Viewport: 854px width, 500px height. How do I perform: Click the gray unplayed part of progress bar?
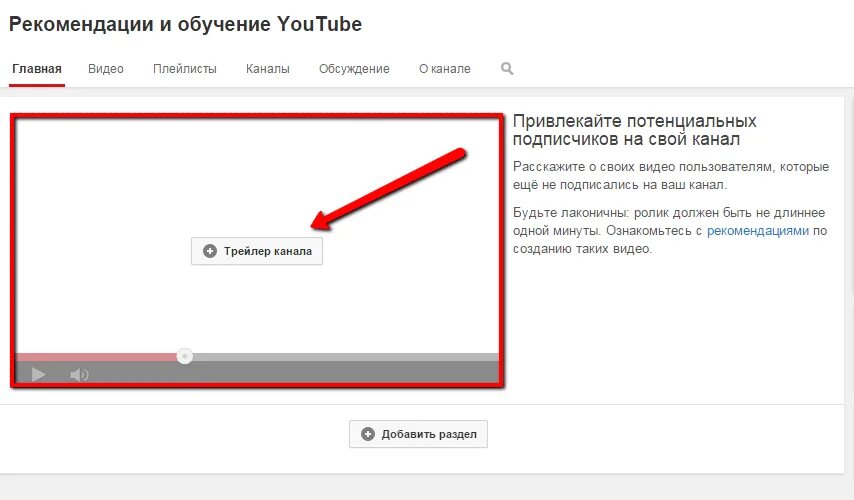click(345, 357)
